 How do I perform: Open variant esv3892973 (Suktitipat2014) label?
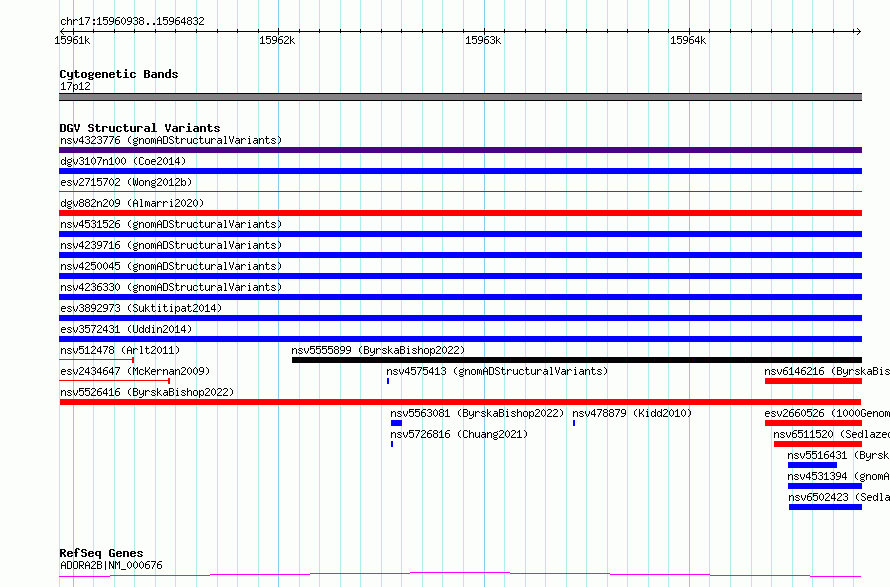(x=141, y=308)
